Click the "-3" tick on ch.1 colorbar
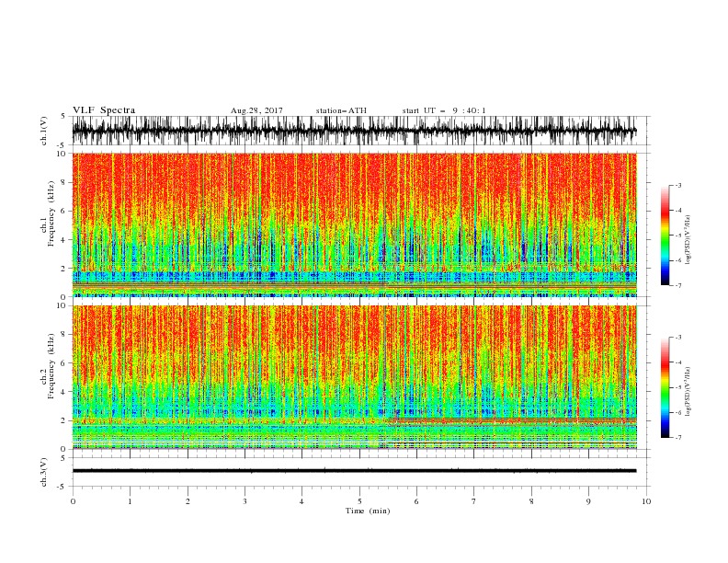Viewport: 728px width, 563px height. [x=678, y=185]
